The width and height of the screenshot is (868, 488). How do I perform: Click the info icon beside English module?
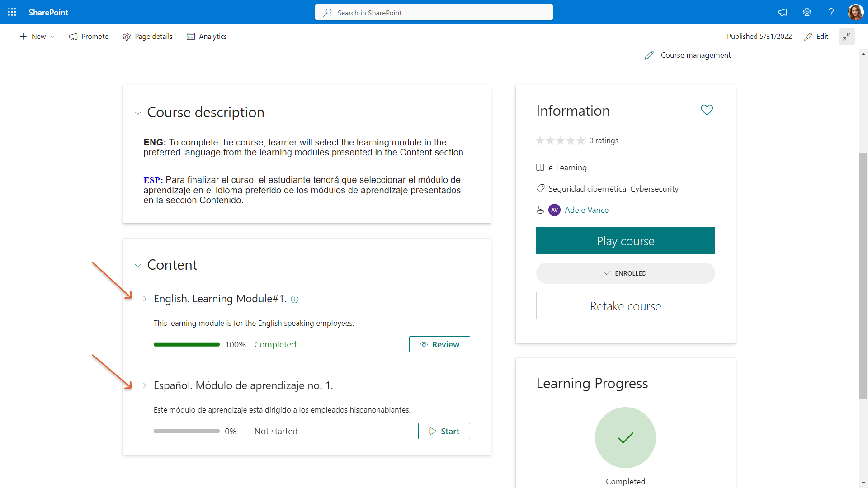click(295, 299)
